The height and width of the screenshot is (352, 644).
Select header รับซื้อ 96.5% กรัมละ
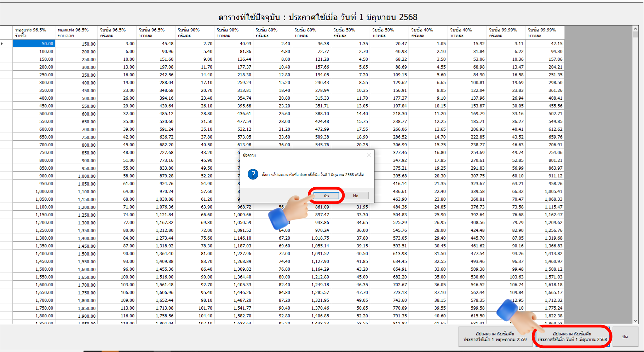point(117,33)
